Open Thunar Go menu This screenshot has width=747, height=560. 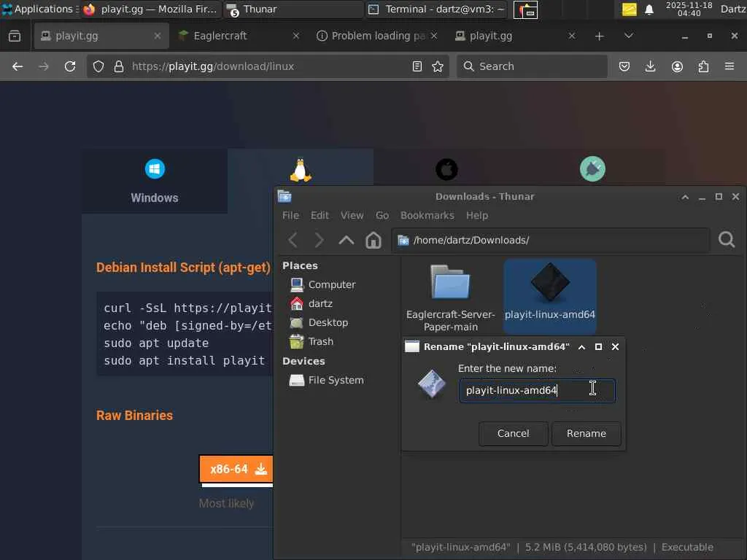coord(382,215)
